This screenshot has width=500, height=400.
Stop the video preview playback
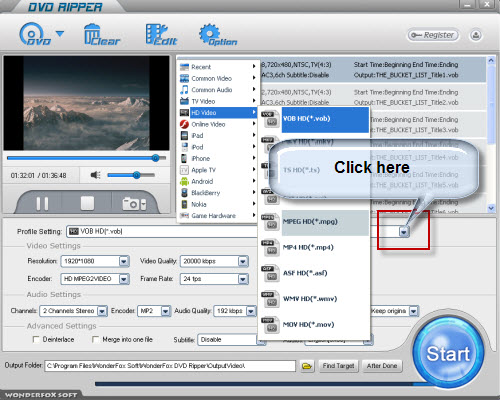pyautogui.click(x=87, y=203)
